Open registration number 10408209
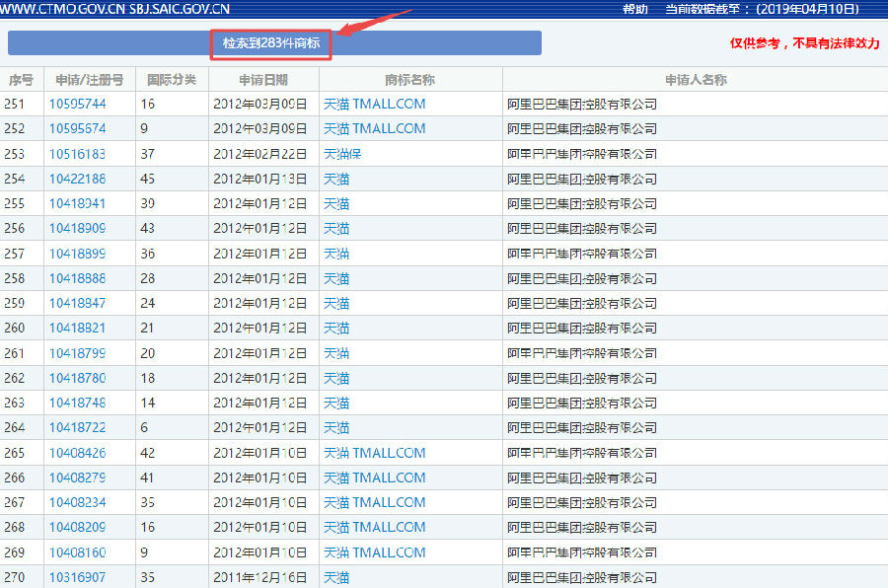The image size is (888, 588). (78, 528)
